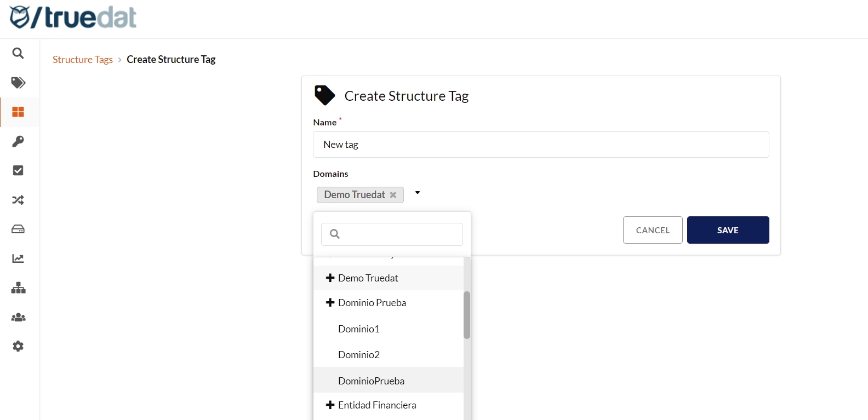The width and height of the screenshot is (868, 420).
Task: Expand the Dominio Prueba tree node
Action: (330, 303)
